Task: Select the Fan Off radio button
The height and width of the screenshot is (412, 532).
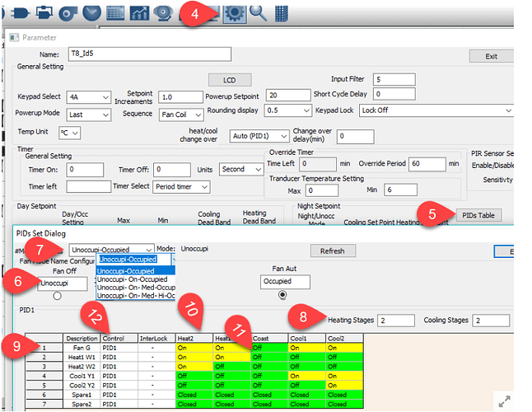Action: pyautogui.click(x=57, y=296)
